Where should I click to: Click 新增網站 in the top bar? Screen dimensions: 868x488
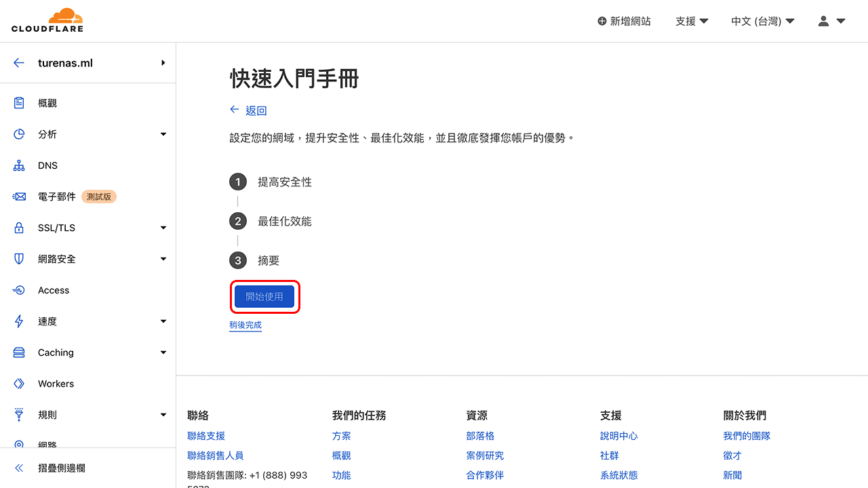(624, 21)
